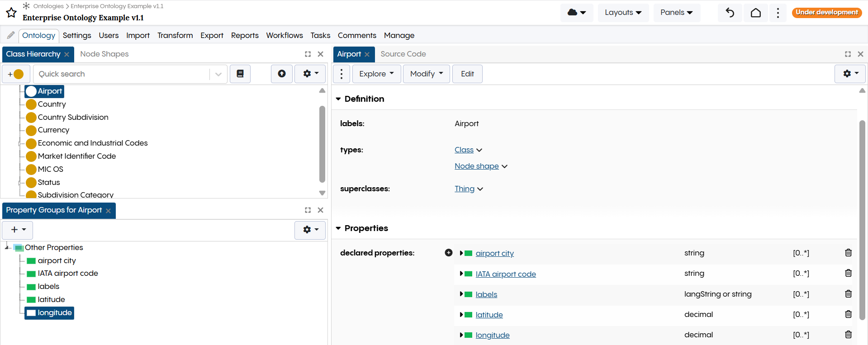Open the Modify dropdown
This screenshot has height=345, width=868.
[426, 74]
